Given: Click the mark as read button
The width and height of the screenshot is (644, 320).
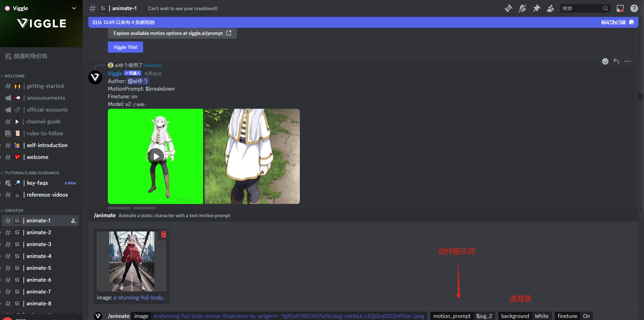Looking at the screenshot, I should 617,22.
